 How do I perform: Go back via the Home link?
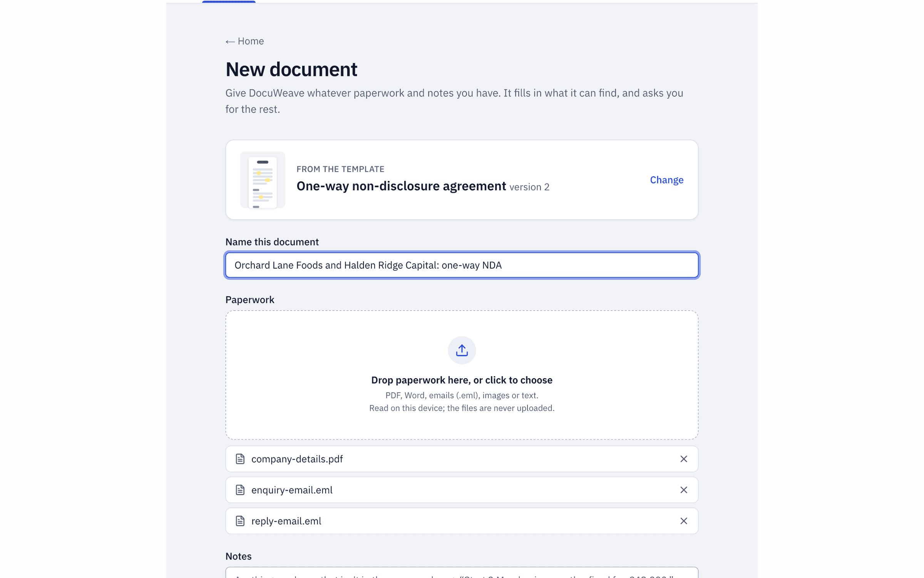tap(244, 41)
